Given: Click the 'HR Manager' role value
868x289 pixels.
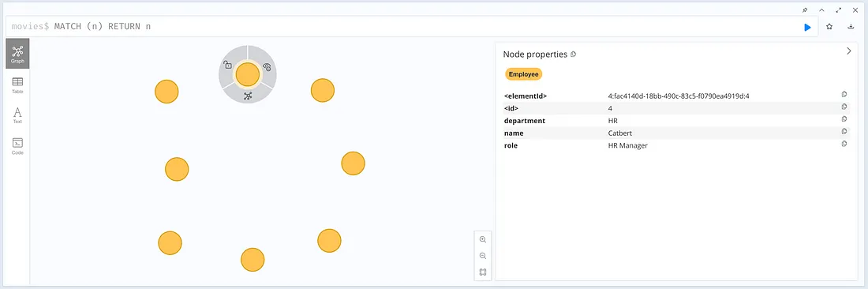Looking at the screenshot, I should click(628, 145).
